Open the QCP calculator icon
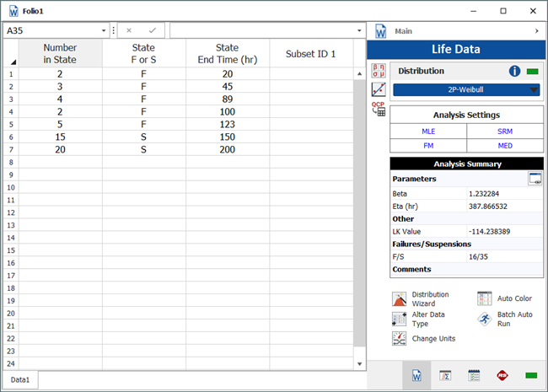548x392 pixels. [379, 109]
